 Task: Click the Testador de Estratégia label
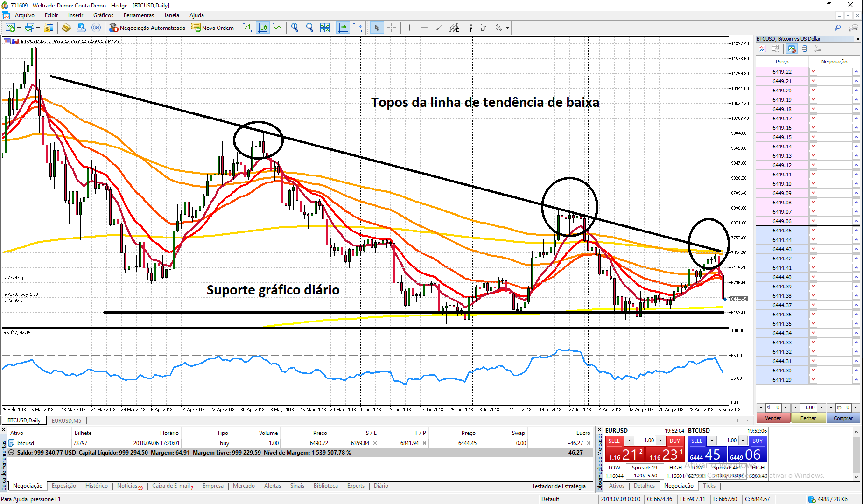click(x=559, y=486)
